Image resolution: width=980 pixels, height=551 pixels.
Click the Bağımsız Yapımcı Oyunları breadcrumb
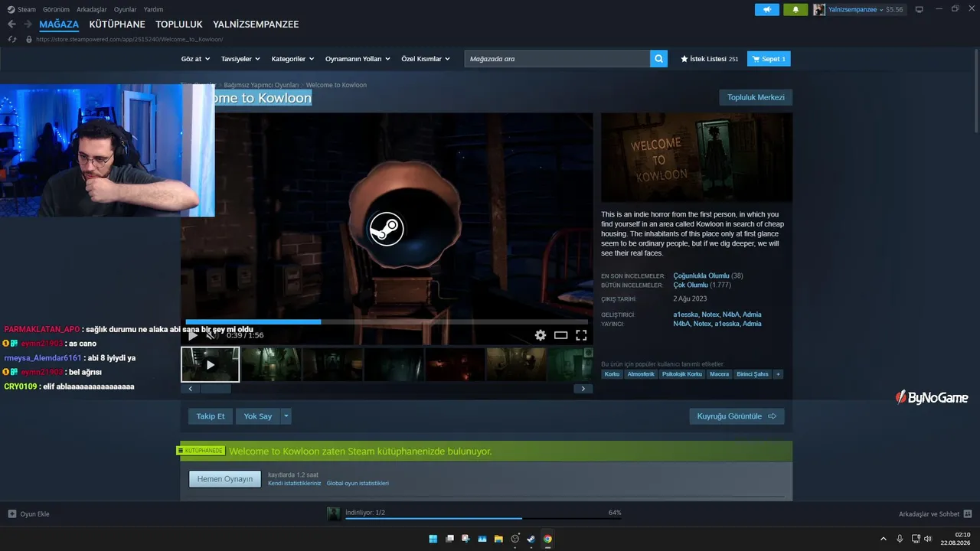[x=261, y=85]
